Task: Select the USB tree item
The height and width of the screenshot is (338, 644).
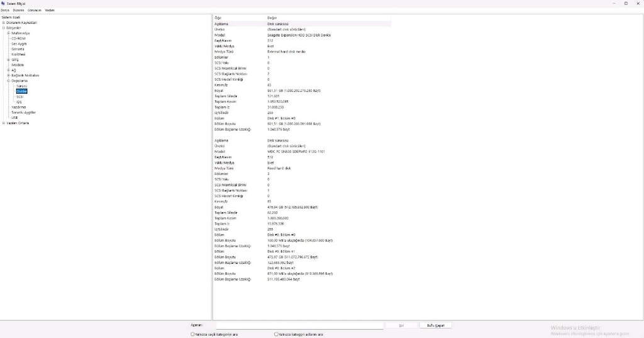Action: [x=14, y=118]
